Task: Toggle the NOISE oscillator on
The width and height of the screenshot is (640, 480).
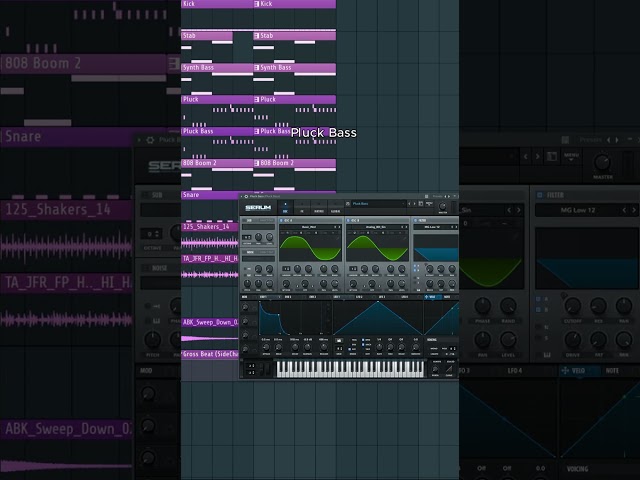Action: pos(244,252)
